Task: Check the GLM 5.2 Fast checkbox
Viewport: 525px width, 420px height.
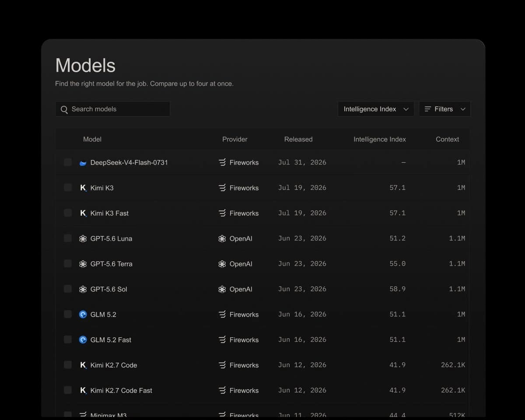Action: (68, 339)
